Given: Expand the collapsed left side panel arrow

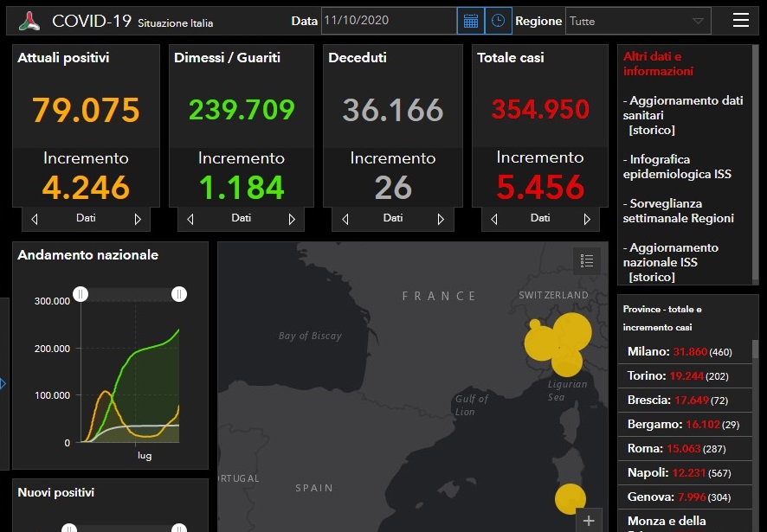Looking at the screenshot, I should pos(3,382).
